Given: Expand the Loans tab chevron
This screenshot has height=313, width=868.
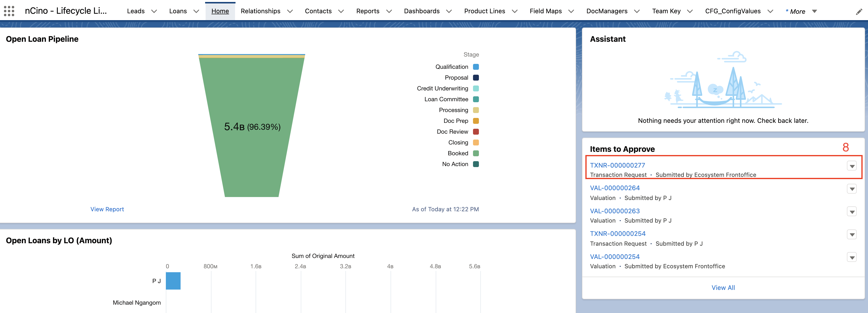Looking at the screenshot, I should 196,11.
